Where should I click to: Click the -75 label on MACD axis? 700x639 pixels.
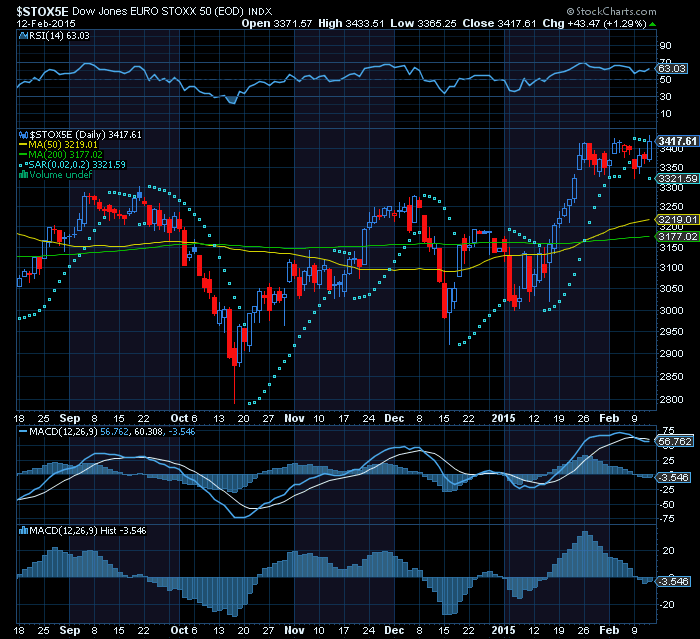(668, 519)
